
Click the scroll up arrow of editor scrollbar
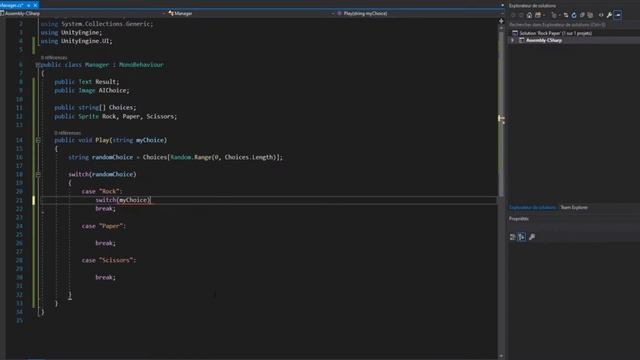pos(501,27)
